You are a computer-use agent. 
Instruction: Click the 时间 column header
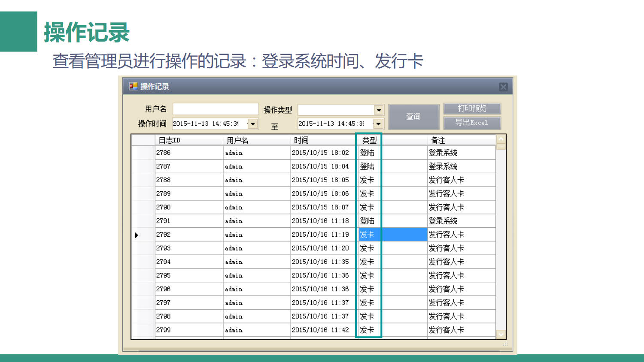coord(322,140)
